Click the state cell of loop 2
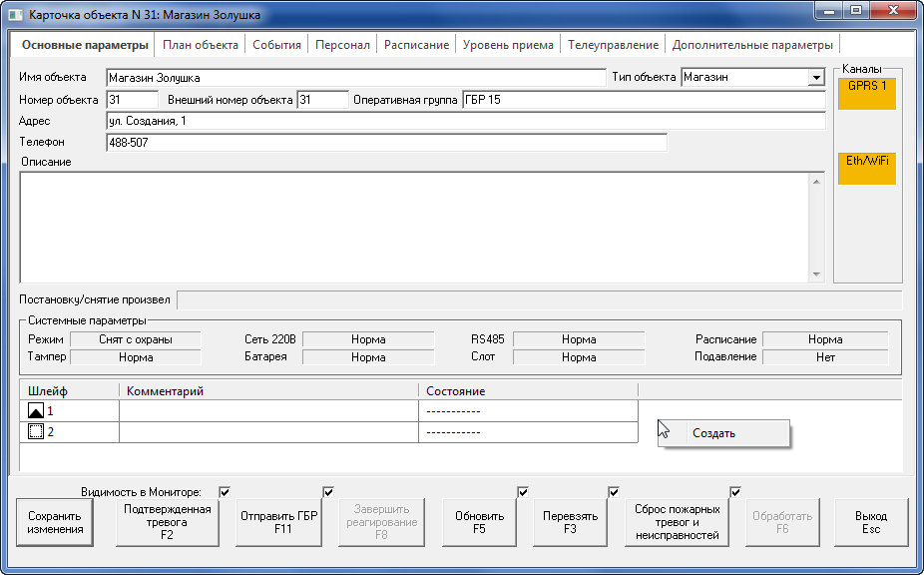Screen dimensions: 924x575 pos(529,431)
